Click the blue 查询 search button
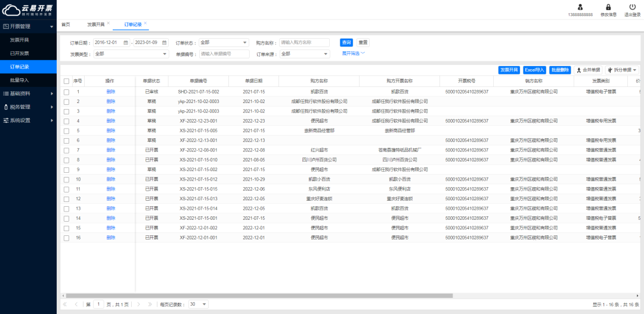 tap(346, 43)
